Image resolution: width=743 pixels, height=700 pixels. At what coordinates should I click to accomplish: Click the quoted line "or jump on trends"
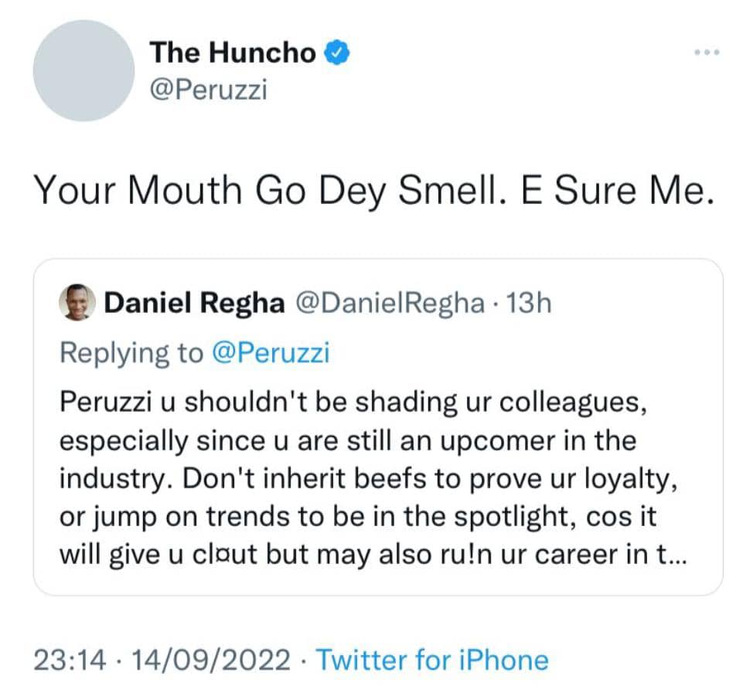[357, 516]
